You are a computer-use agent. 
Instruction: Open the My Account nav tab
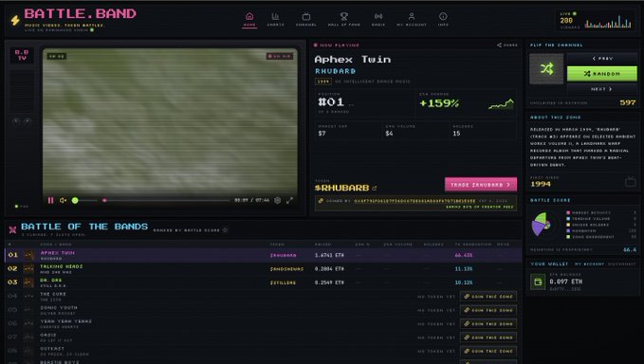point(411,19)
